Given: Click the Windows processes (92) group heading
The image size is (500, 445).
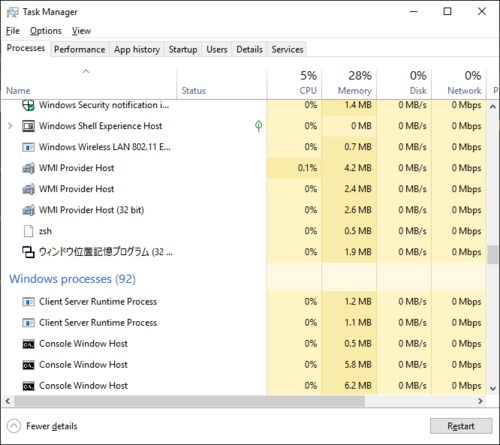Looking at the screenshot, I should pos(72,279).
